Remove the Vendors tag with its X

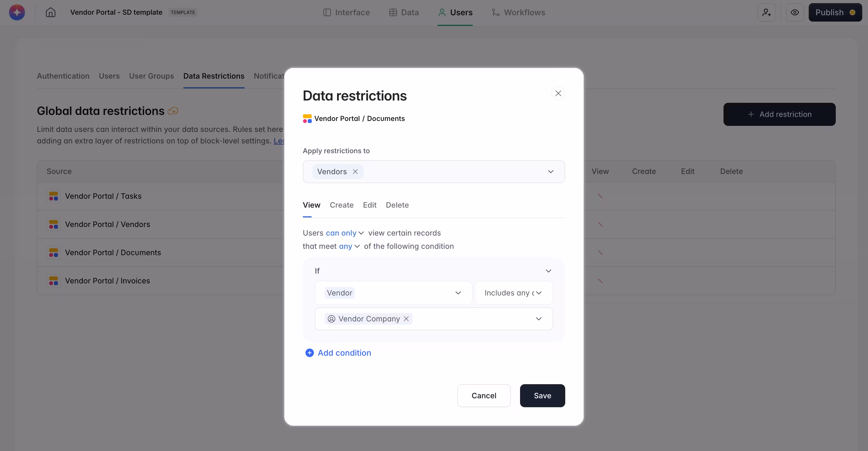pos(355,172)
